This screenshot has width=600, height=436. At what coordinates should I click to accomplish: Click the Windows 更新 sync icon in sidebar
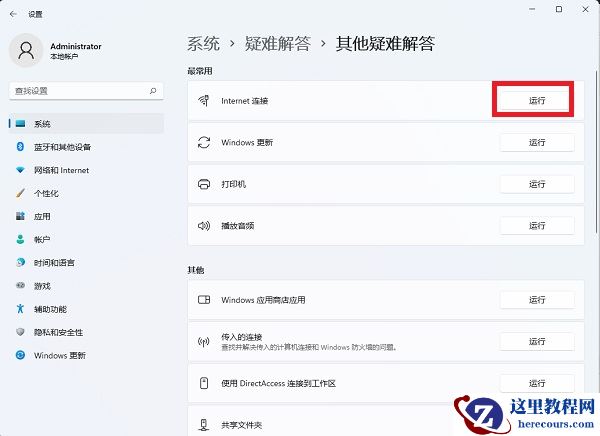point(20,355)
